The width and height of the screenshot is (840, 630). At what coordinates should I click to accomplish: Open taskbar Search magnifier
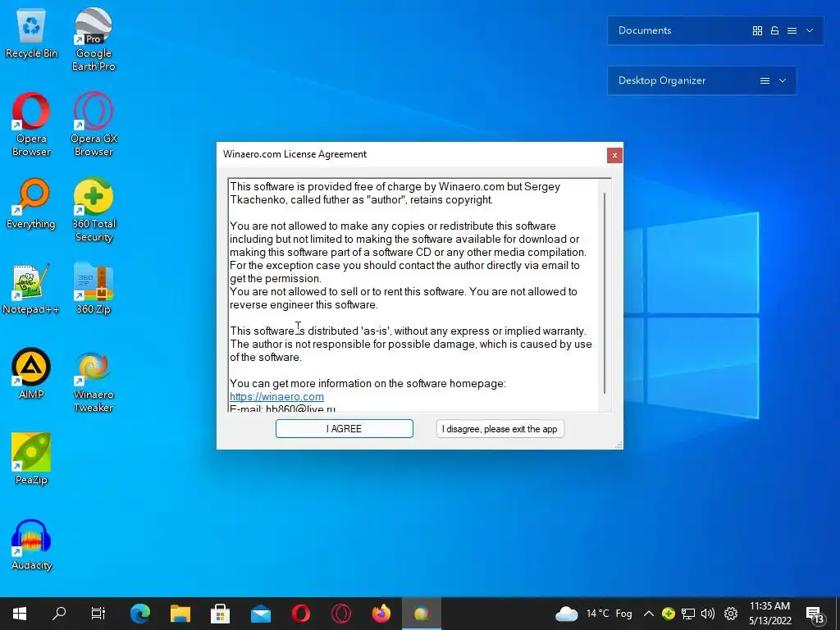coord(59,614)
